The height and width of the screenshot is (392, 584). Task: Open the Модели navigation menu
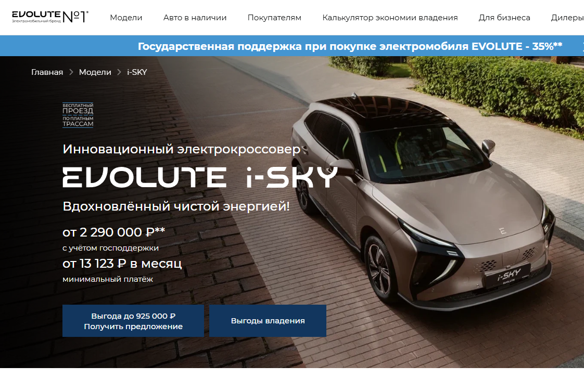(126, 18)
